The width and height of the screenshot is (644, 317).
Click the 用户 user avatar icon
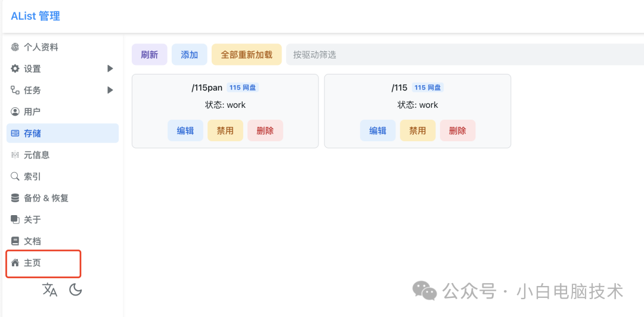15,111
